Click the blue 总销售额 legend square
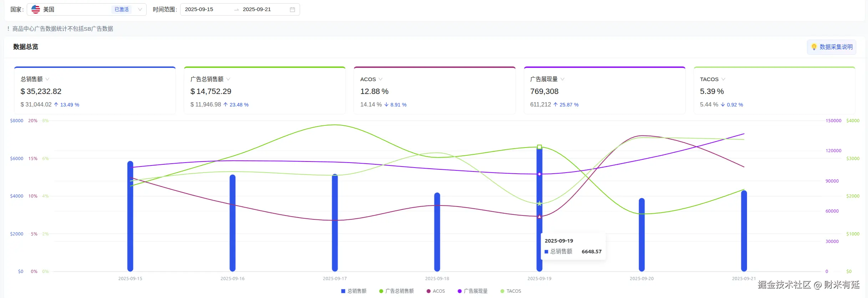This screenshot has width=868, height=298. coord(343,291)
